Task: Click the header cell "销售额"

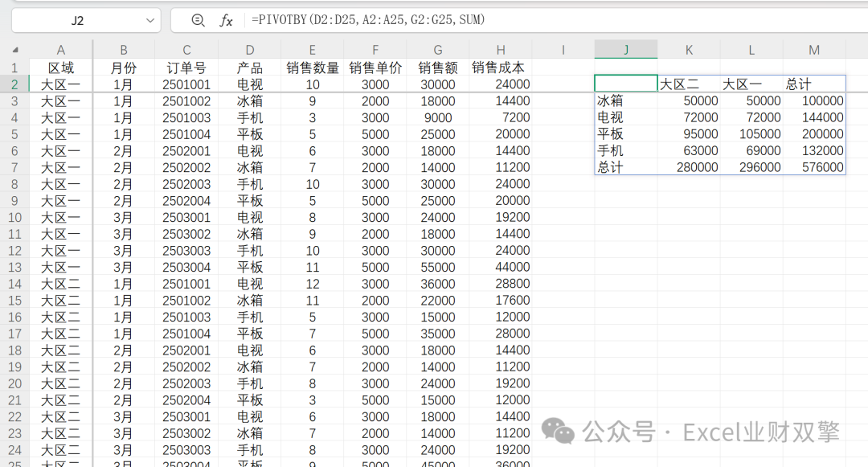Action: click(x=438, y=68)
